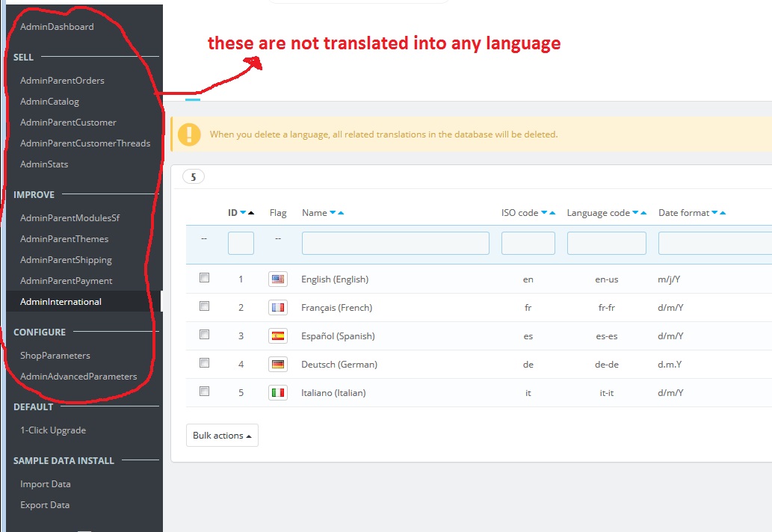Select the AdminCatalog sidebar entry

tap(49, 102)
